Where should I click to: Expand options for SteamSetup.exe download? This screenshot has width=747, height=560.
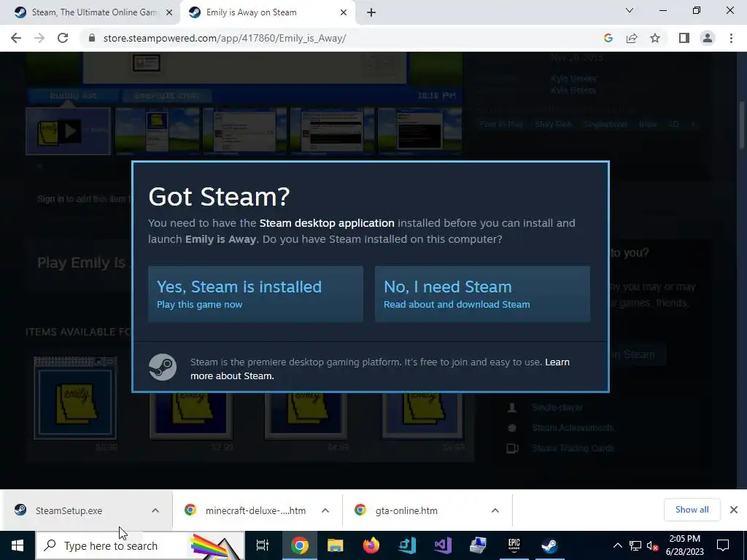[155, 510]
